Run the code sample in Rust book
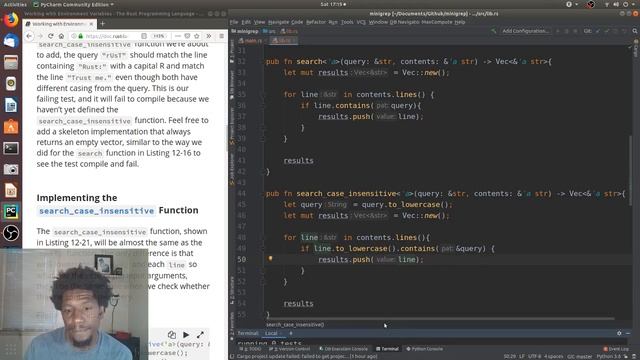The width and height of the screenshot is (640, 360). click(186, 335)
